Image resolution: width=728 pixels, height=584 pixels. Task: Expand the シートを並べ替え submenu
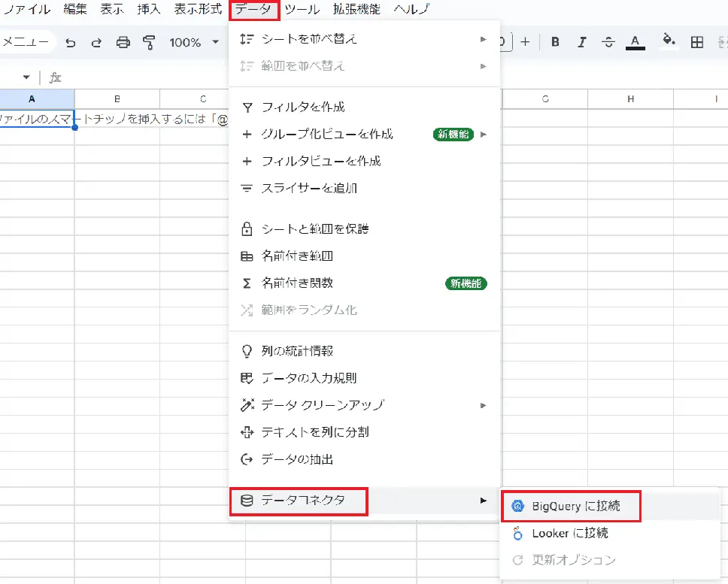(x=364, y=39)
